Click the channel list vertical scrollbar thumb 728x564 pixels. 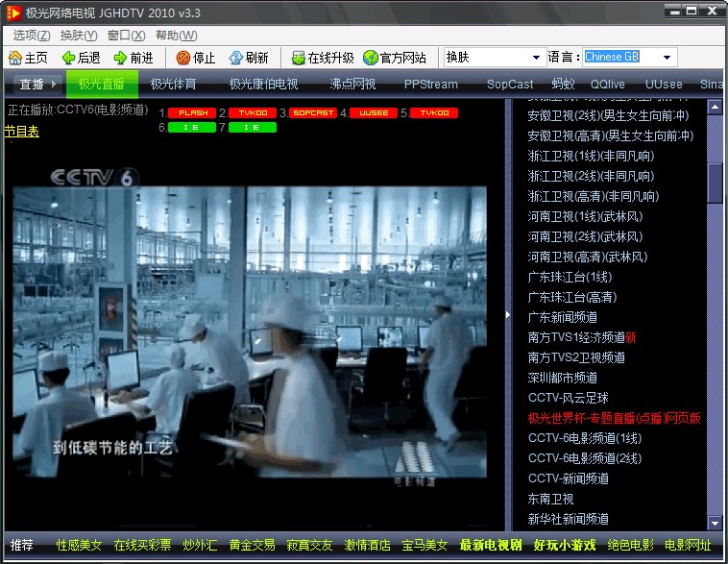click(x=715, y=183)
